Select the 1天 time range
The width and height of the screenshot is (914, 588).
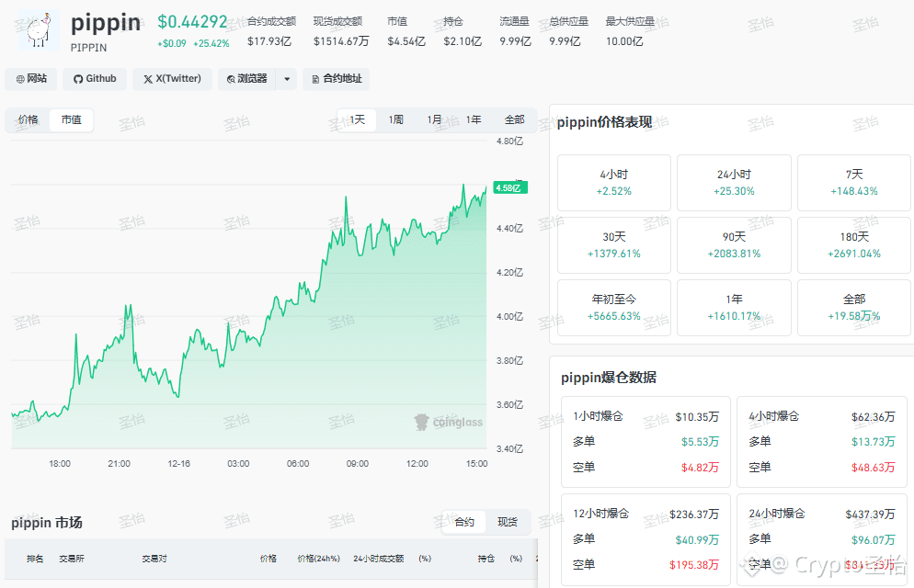357,120
